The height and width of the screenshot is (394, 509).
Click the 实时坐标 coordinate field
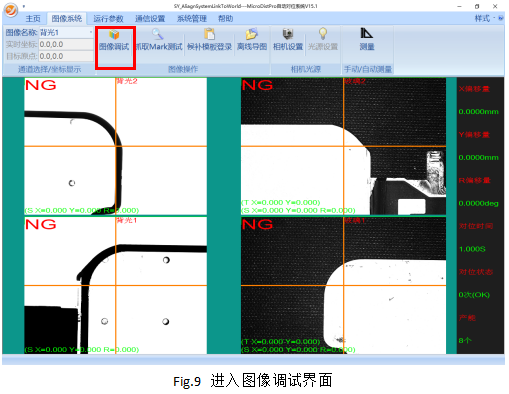(x=66, y=44)
